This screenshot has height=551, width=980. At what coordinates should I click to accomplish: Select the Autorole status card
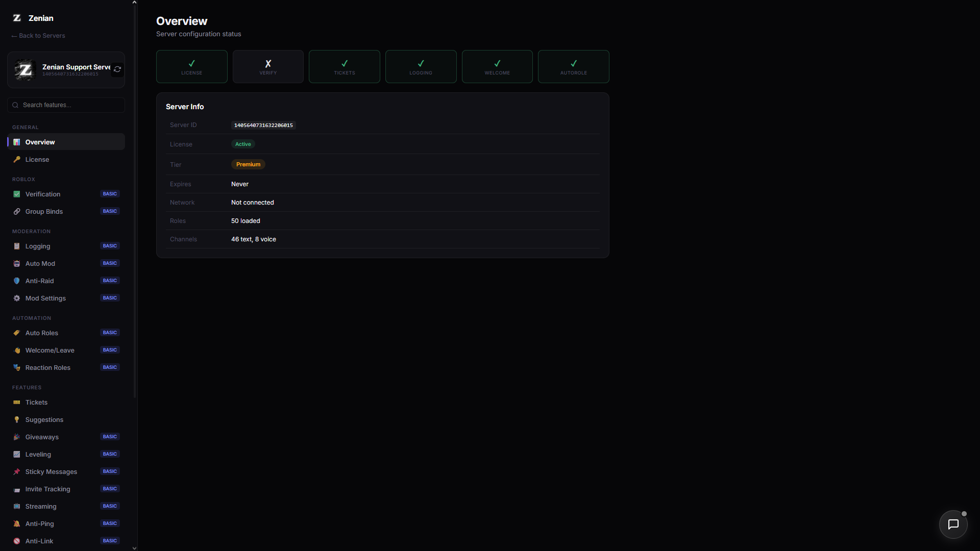point(574,66)
